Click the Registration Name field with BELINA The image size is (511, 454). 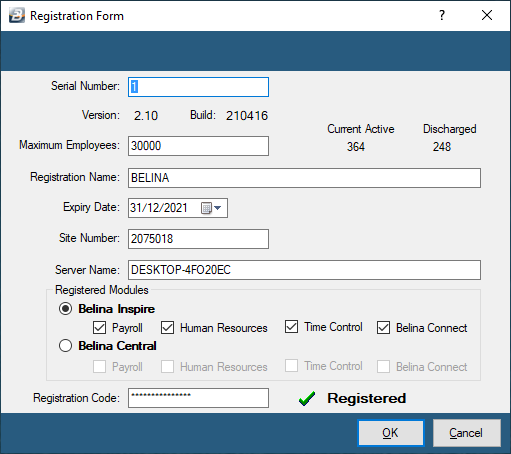(x=304, y=178)
